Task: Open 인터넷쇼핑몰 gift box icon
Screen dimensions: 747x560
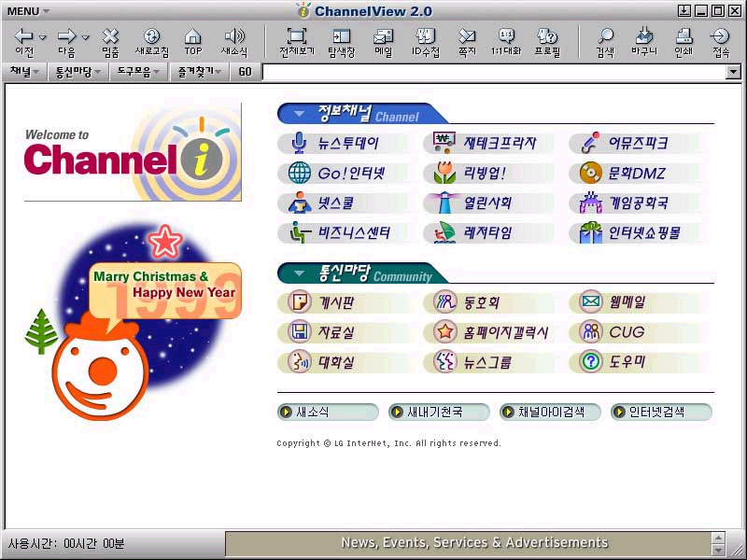Action: click(591, 232)
